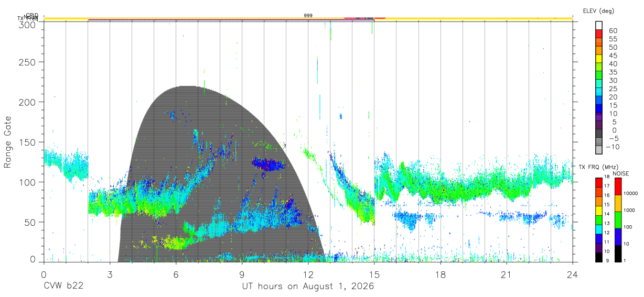644x297 pixels.
Task: Click the '35' label on ELEV color bar
Action: pos(613,72)
